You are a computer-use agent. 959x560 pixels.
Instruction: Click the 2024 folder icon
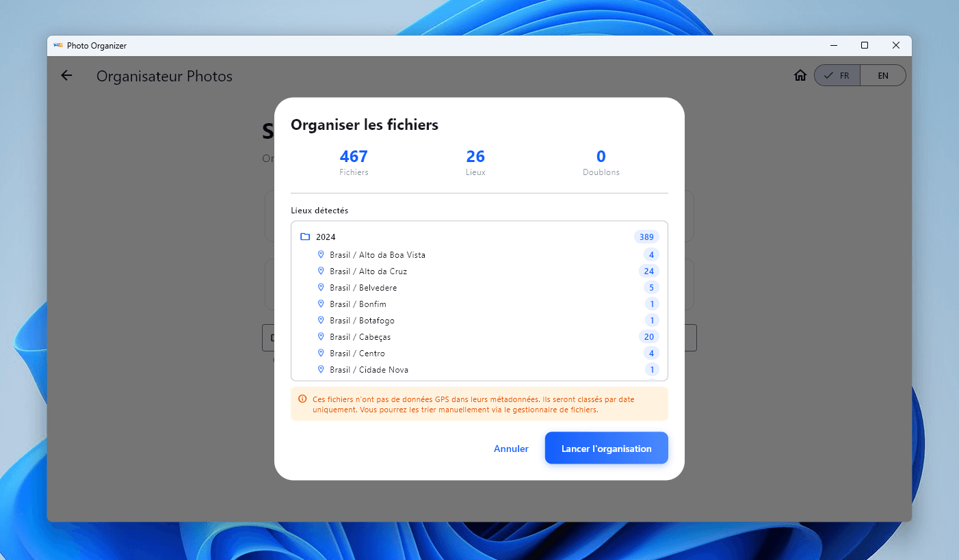[x=305, y=237]
